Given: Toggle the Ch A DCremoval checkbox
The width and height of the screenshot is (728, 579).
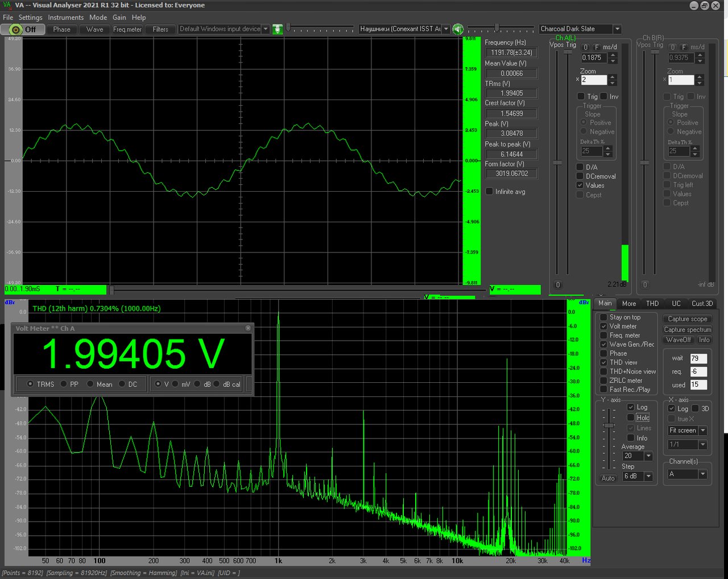Looking at the screenshot, I should [580, 176].
